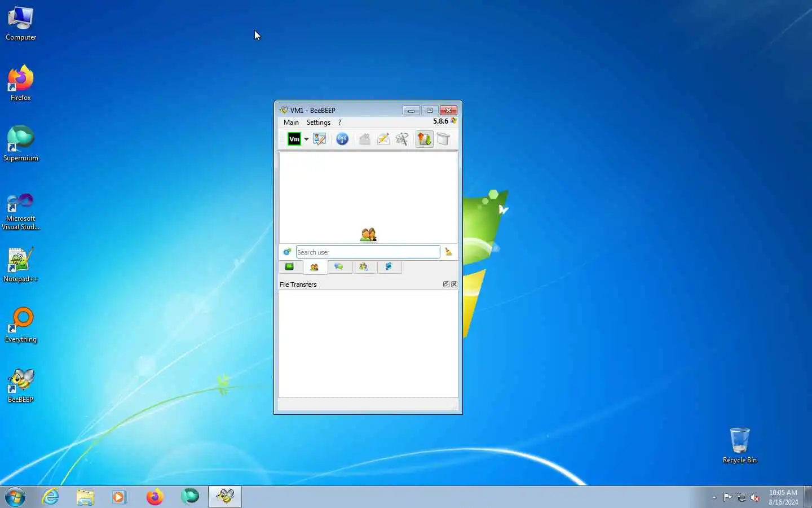Switch to the chat bubbles tab

339,266
